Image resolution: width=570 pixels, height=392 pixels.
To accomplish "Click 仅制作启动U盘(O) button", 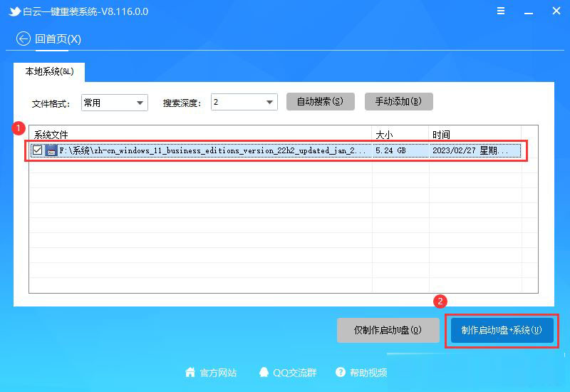I will click(x=388, y=330).
